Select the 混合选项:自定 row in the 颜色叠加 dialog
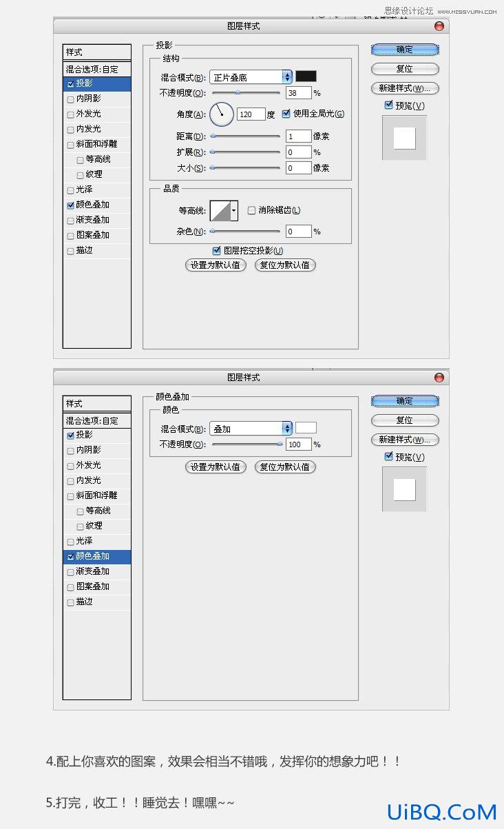This screenshot has width=504, height=829. (96, 420)
